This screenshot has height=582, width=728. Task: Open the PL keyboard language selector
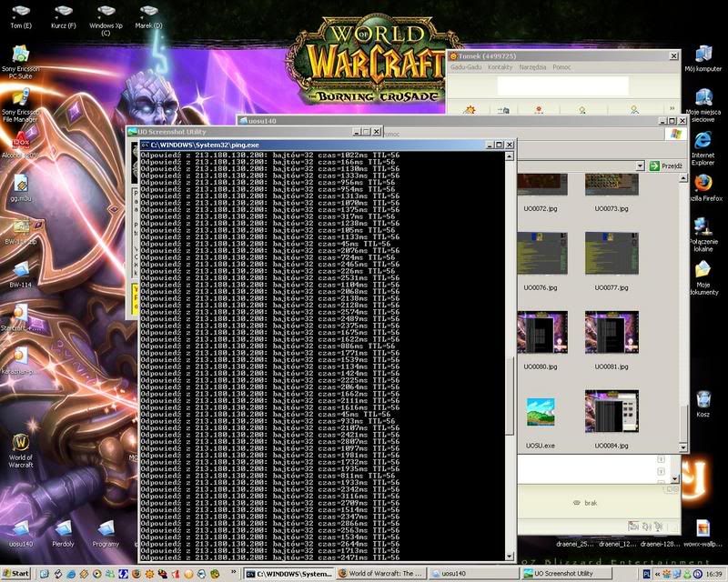[646, 574]
